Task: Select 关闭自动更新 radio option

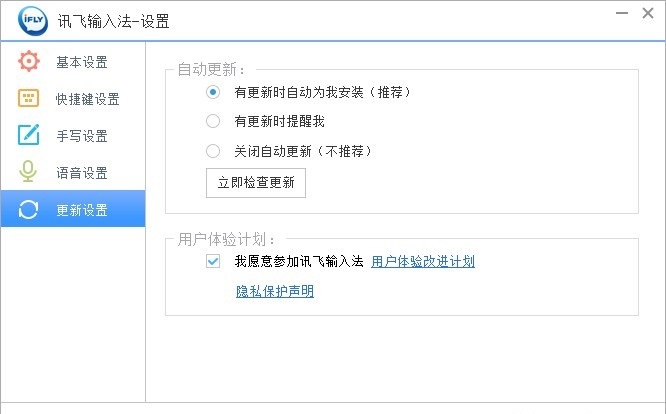Action: pyautogui.click(x=213, y=152)
